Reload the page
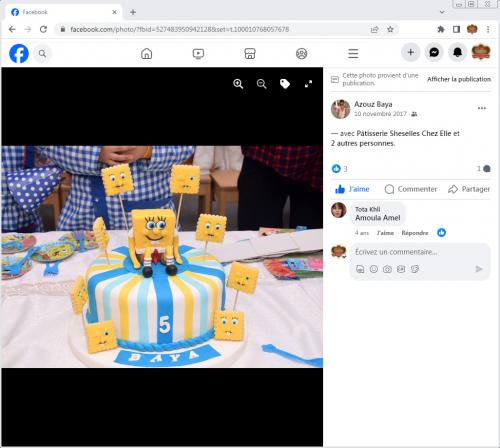This screenshot has height=448, width=500. [x=43, y=29]
